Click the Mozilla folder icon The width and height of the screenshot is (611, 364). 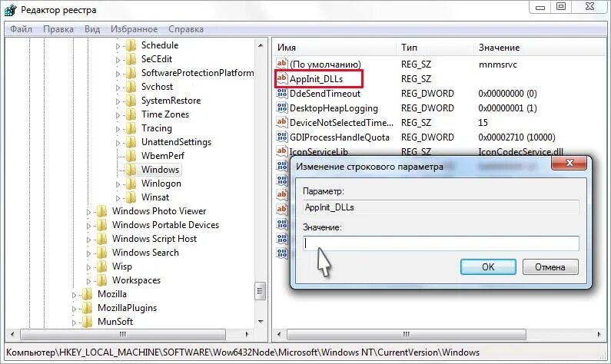click(88, 294)
